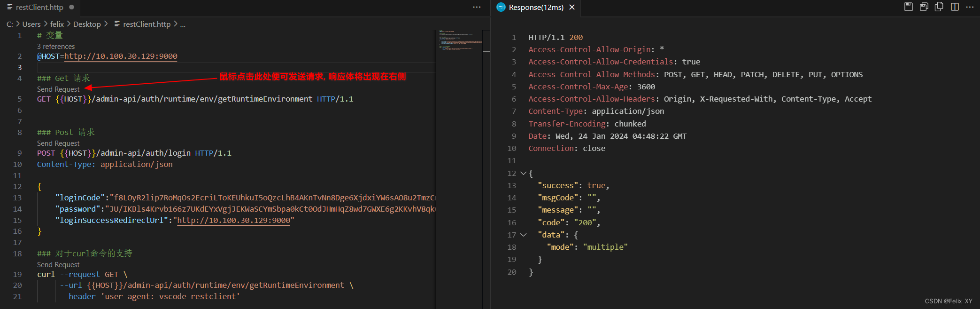Open More Actions menu in Response panel

(x=970, y=7)
